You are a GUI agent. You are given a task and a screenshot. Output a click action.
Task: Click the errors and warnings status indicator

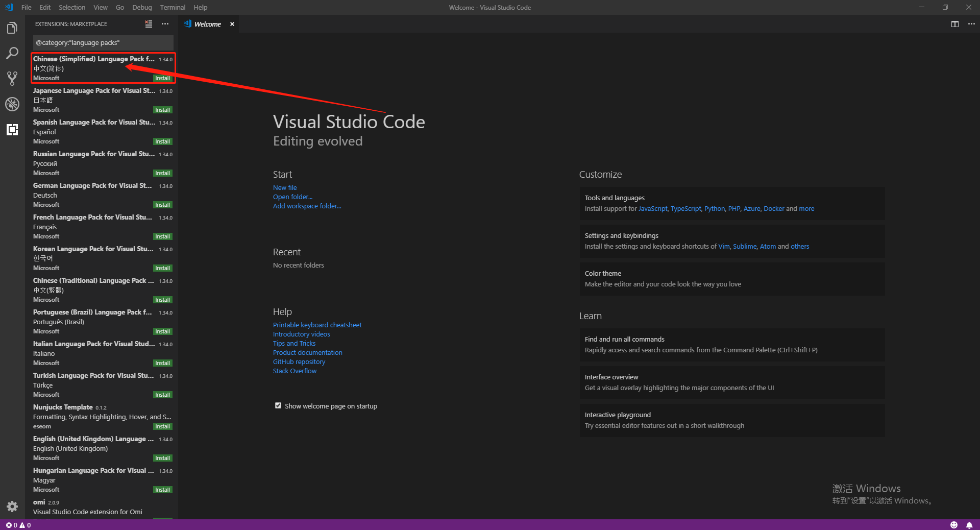click(18, 525)
